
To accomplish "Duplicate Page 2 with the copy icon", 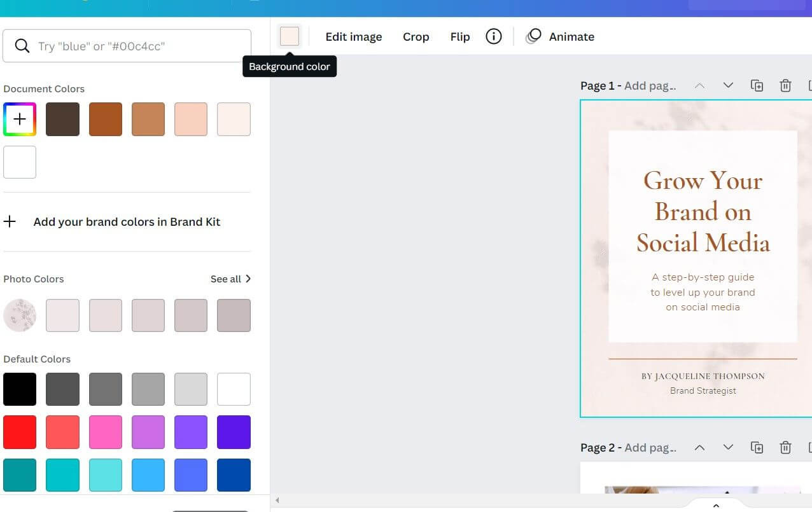I will 757,447.
